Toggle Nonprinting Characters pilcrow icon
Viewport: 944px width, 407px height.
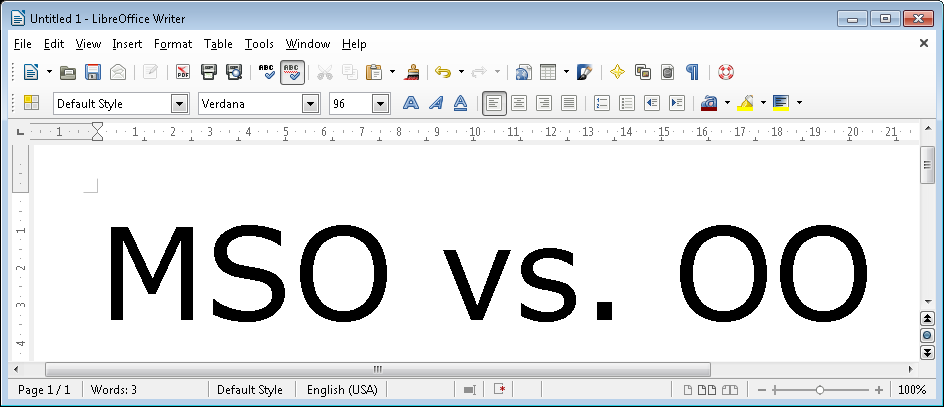click(693, 72)
